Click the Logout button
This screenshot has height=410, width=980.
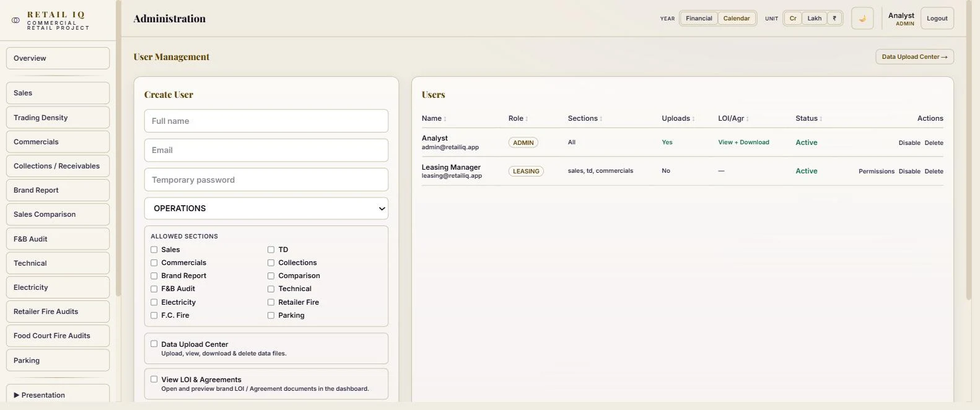(937, 19)
